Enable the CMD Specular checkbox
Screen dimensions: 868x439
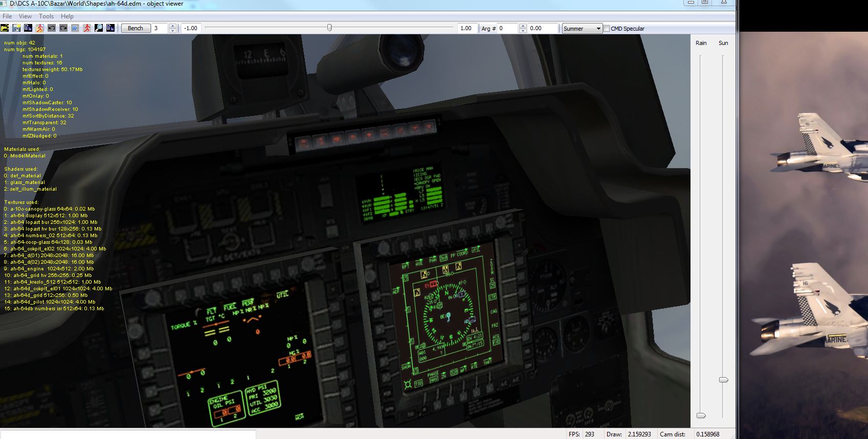607,29
